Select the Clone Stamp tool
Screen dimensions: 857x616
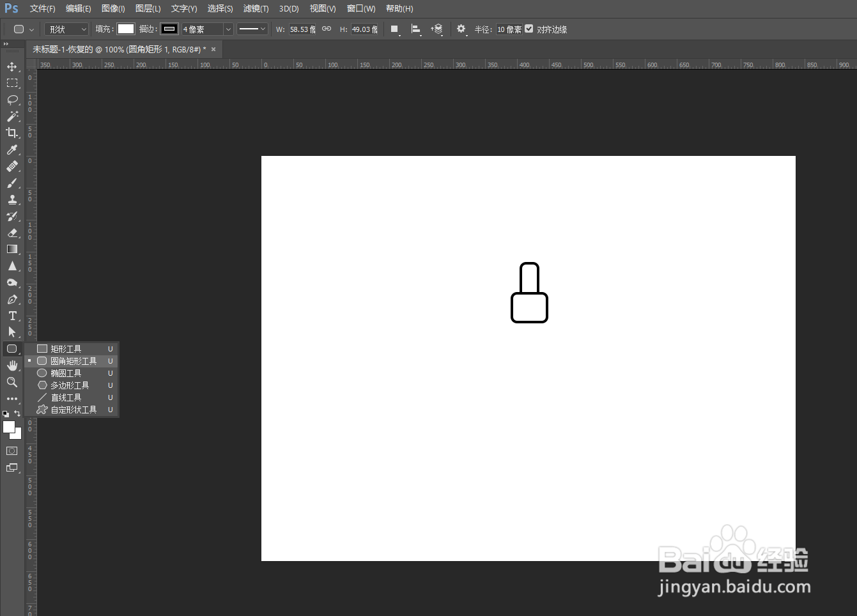tap(12, 199)
